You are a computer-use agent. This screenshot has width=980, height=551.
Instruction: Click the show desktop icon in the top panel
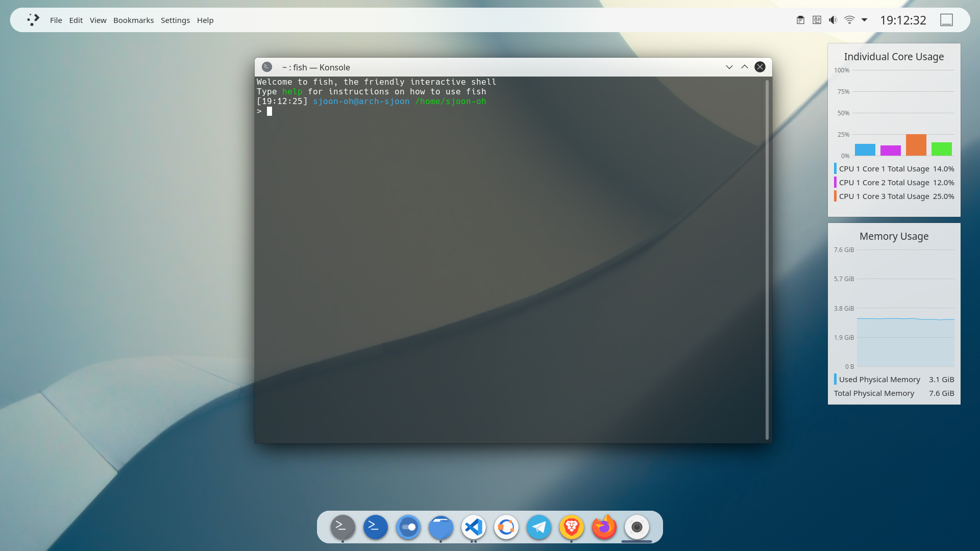click(946, 20)
